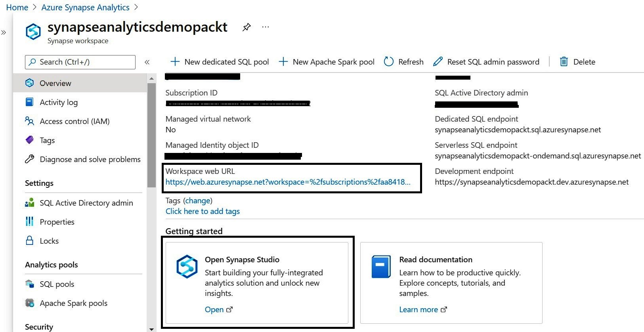Click the search magnifier icon
Viewport: 644px width, 332px height.
pyautogui.click(x=33, y=62)
